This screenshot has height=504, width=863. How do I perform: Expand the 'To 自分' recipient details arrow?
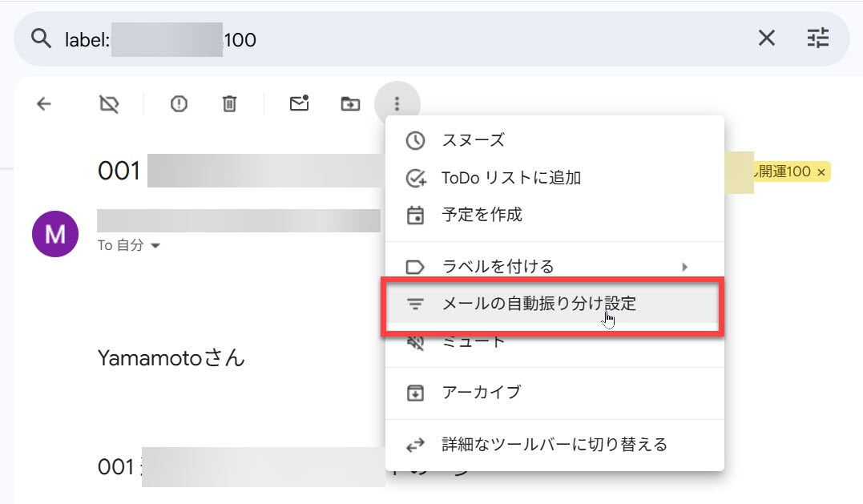pos(155,246)
